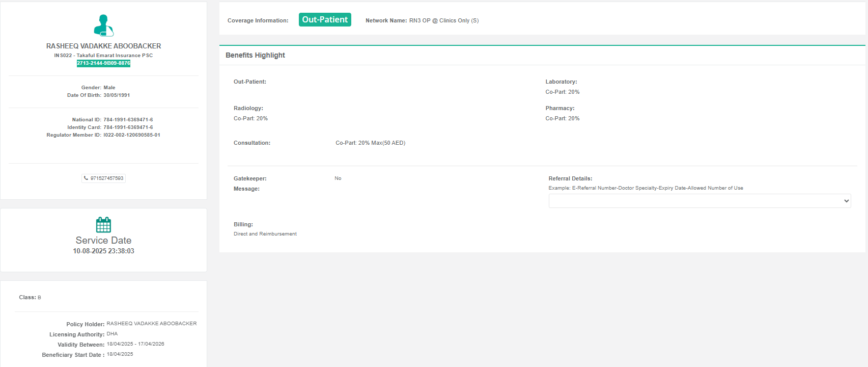
Task: Click the Consultation Co-Part 20% Max text
Action: [370, 143]
